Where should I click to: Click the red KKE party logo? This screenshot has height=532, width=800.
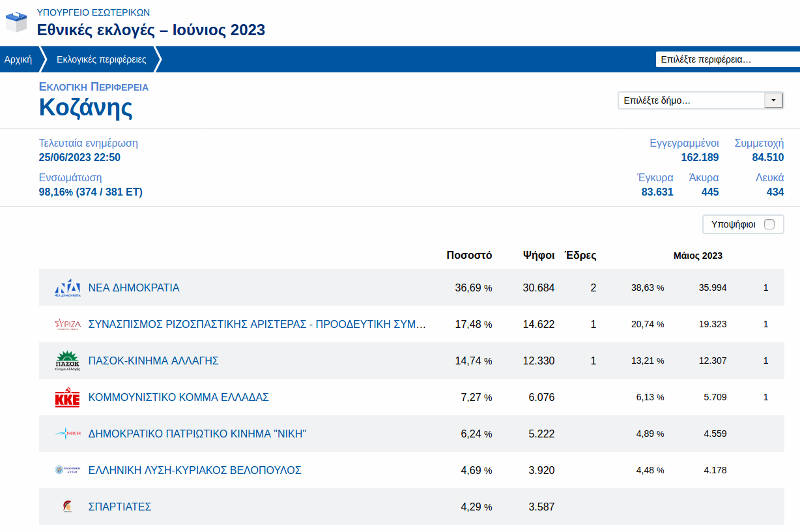pos(67,397)
